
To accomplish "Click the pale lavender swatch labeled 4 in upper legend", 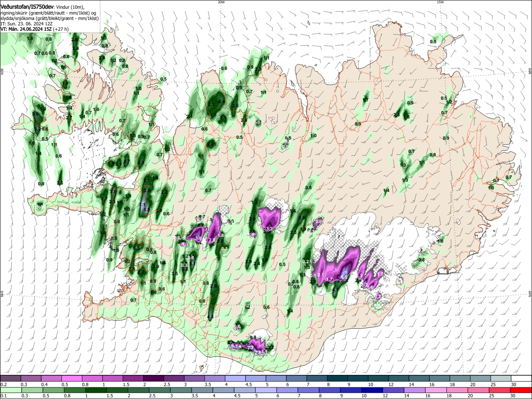I will pos(235,378).
